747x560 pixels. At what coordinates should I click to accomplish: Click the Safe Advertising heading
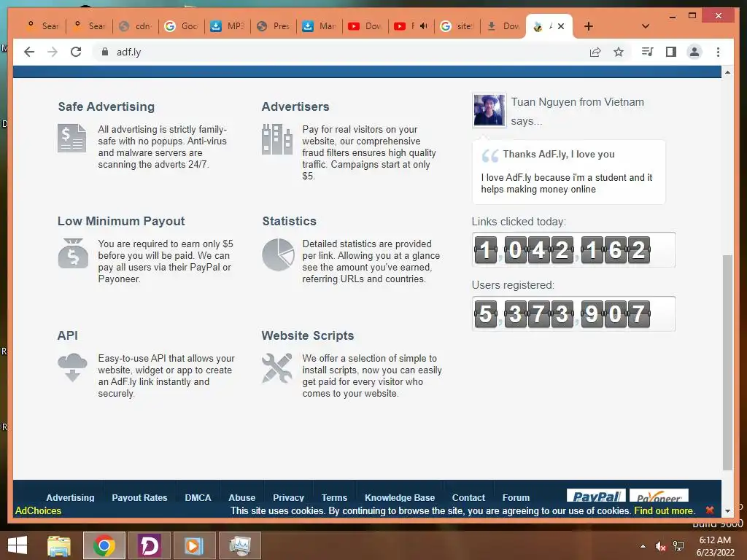(107, 106)
